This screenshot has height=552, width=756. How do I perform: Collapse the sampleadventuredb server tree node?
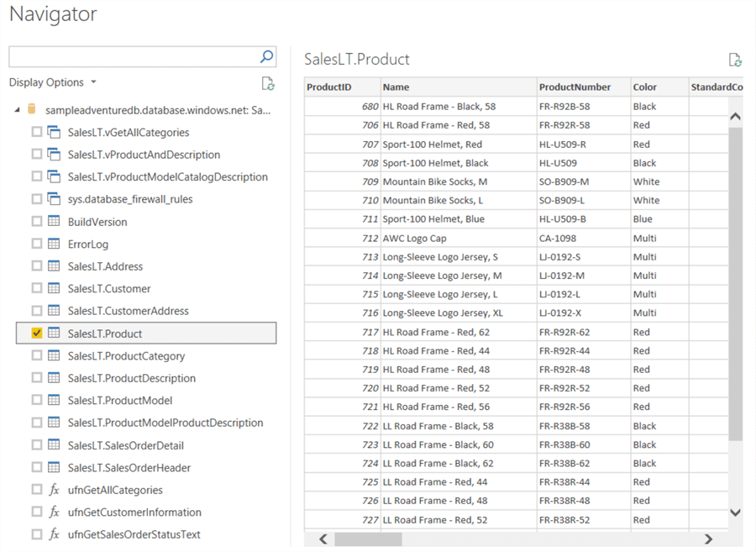(17, 110)
